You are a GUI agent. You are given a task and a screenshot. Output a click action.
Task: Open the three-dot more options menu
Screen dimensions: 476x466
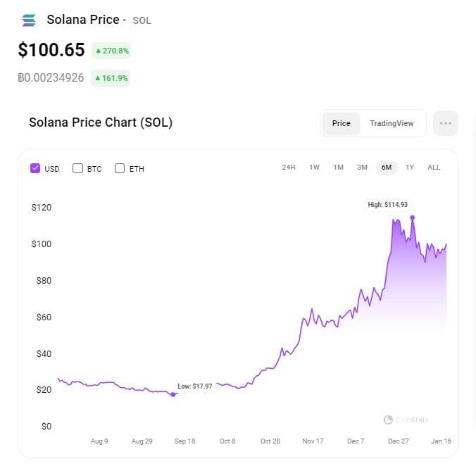pos(445,123)
